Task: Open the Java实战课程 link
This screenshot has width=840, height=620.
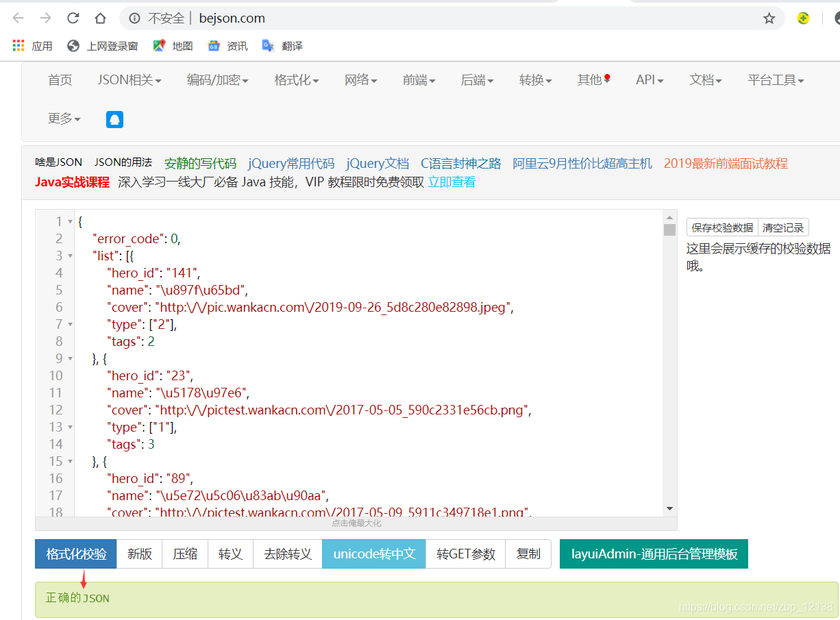Action: (73, 182)
